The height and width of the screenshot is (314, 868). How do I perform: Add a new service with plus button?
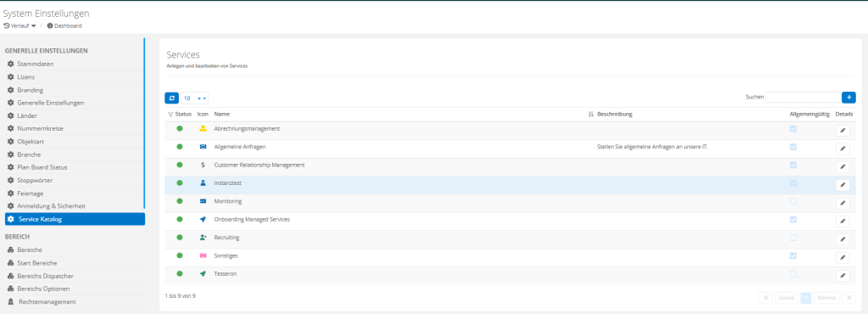pos(849,98)
